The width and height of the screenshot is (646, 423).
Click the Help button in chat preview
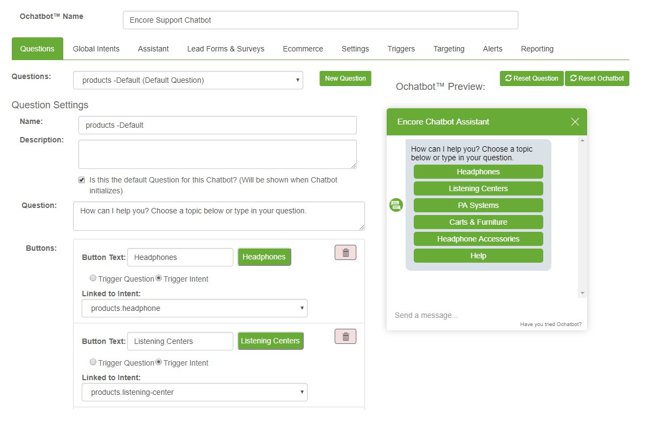tap(478, 256)
